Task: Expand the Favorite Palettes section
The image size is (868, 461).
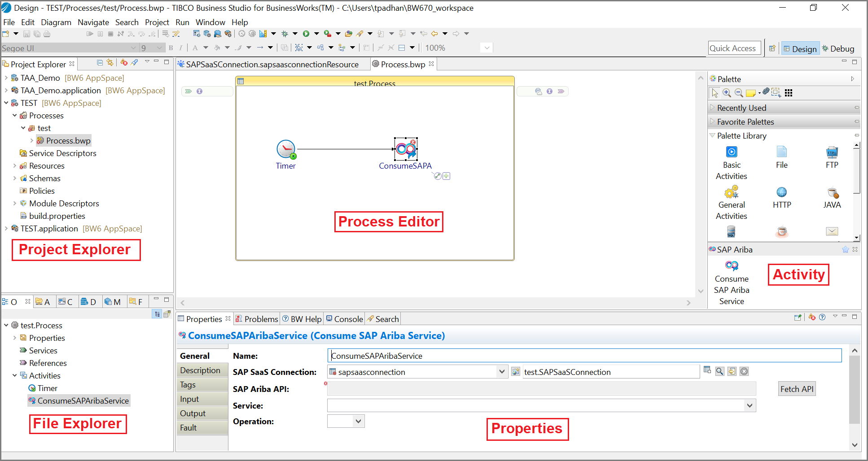Action: click(x=712, y=122)
